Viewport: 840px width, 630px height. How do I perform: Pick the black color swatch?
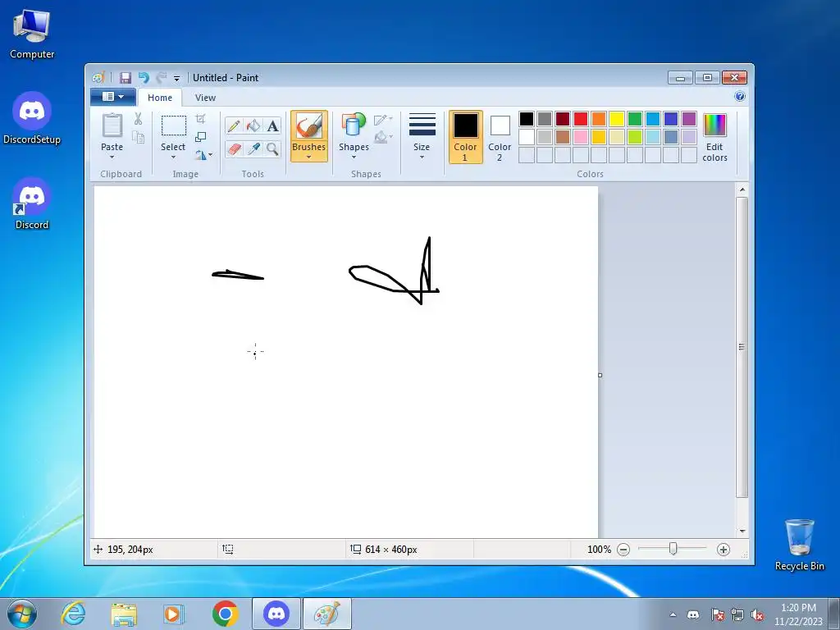[527, 118]
